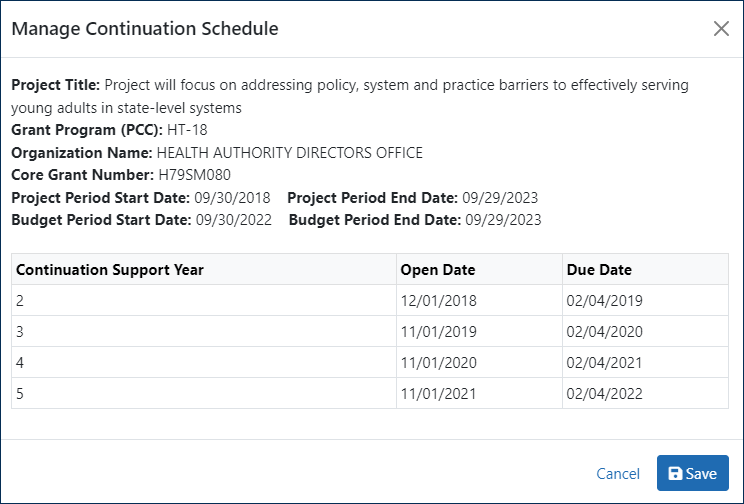
Task: Select continuation support year 4 cell
Action: [x=204, y=362]
